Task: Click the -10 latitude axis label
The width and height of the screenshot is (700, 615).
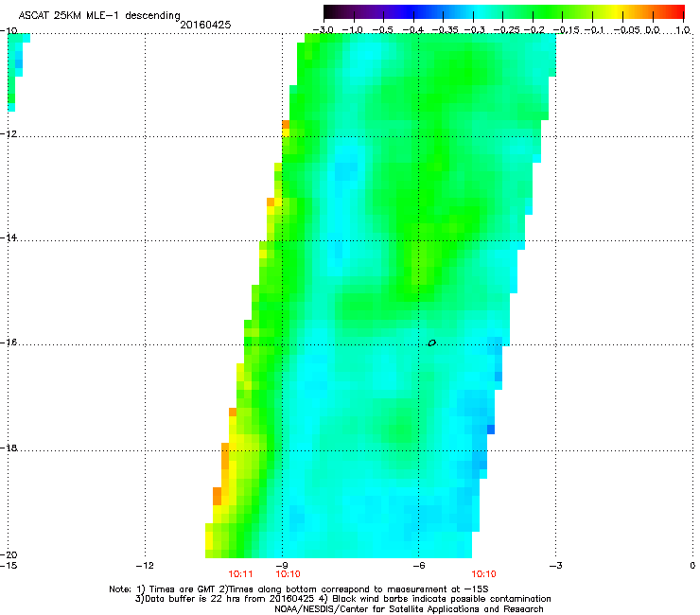Action: pos(9,31)
